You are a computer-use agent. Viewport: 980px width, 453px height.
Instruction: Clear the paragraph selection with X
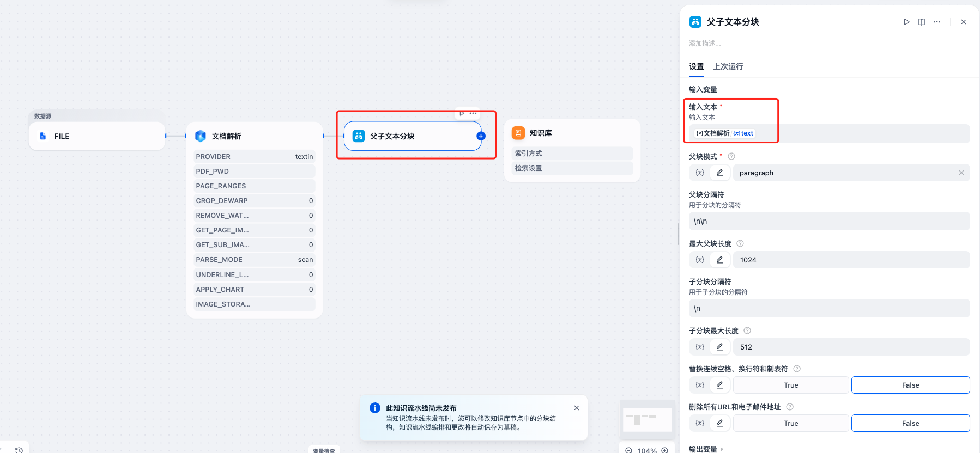pos(961,173)
